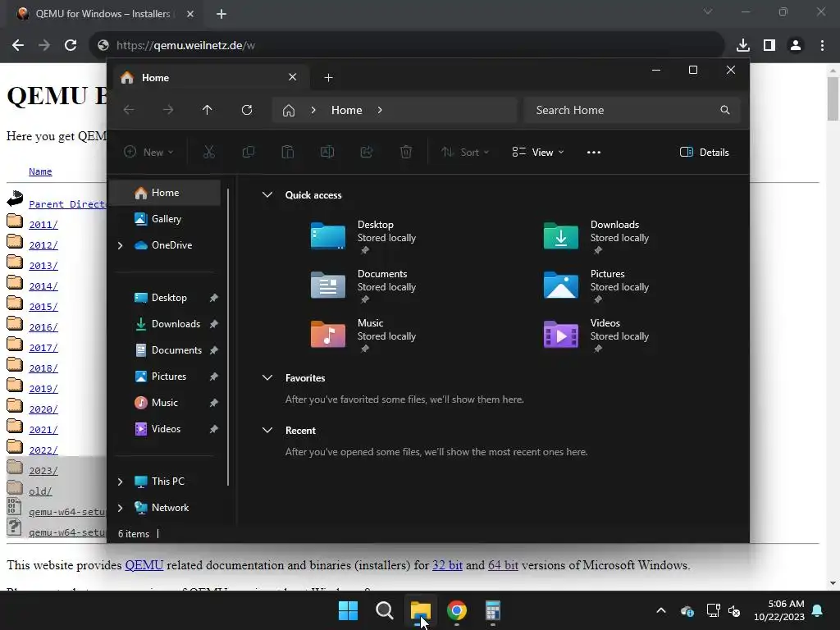840x630 pixels.
Task: Open the View dropdown
Action: tap(538, 152)
